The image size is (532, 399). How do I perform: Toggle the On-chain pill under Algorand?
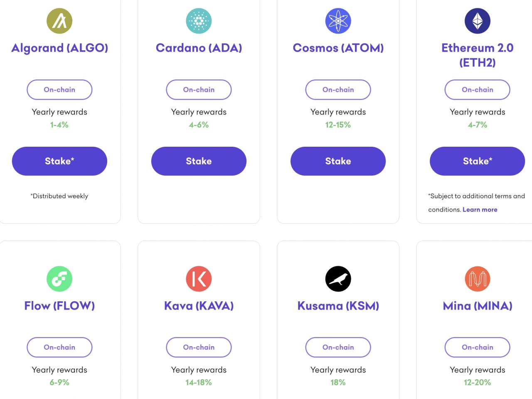(59, 90)
